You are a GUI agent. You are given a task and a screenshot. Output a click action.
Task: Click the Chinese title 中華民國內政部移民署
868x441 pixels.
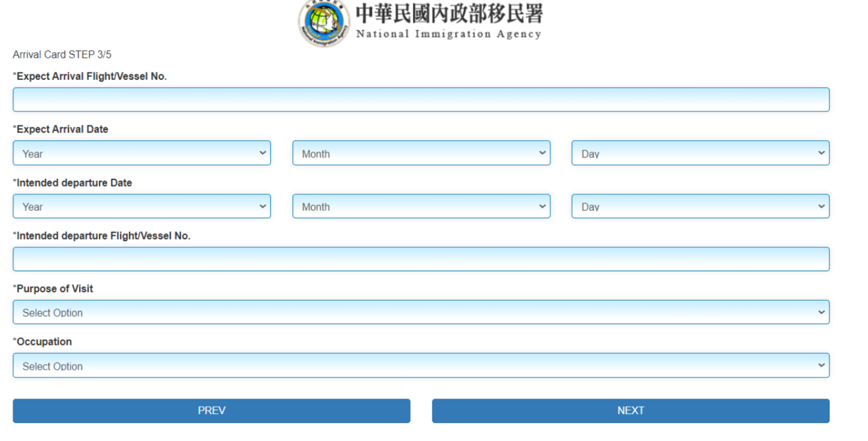[x=449, y=14]
